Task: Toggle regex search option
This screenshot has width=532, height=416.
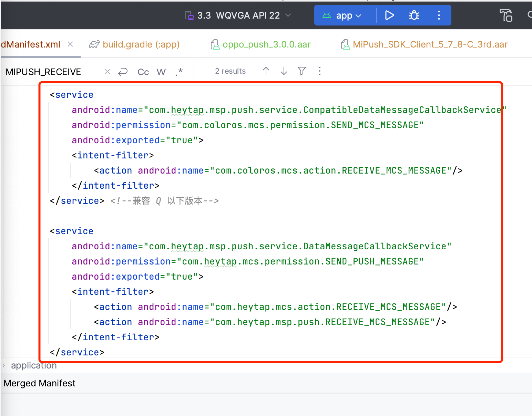Action: click(179, 72)
